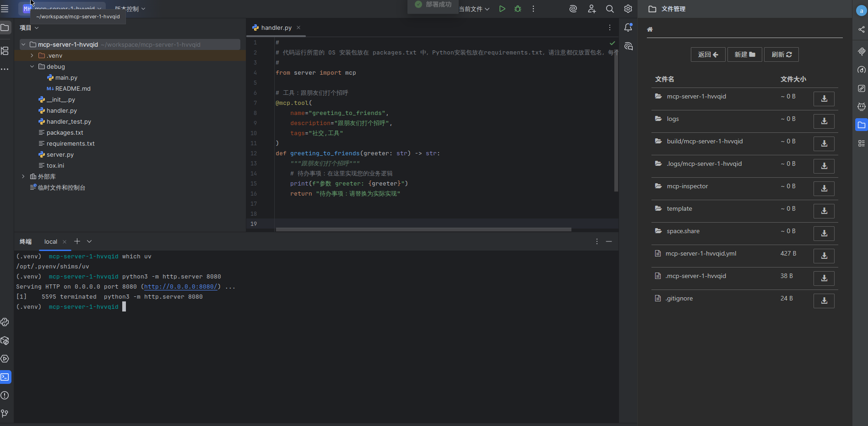The image size is (868, 426).
Task: Expand the .venv folder
Action: [x=32, y=55]
